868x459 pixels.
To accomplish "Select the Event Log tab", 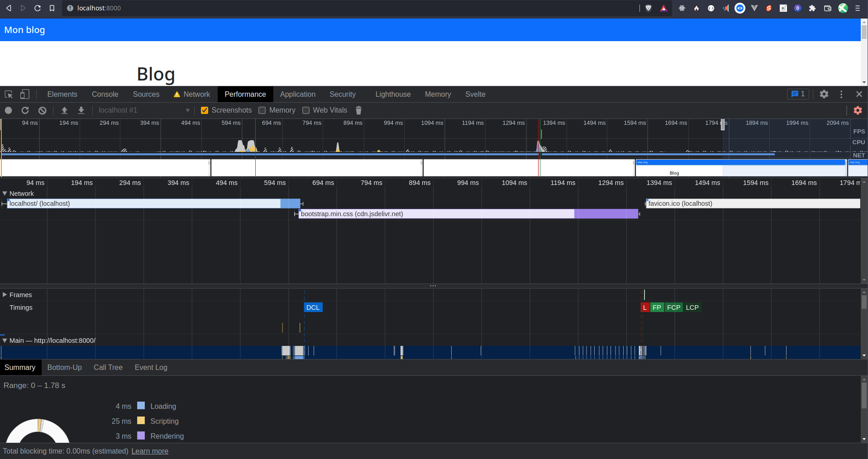I will point(151,368).
